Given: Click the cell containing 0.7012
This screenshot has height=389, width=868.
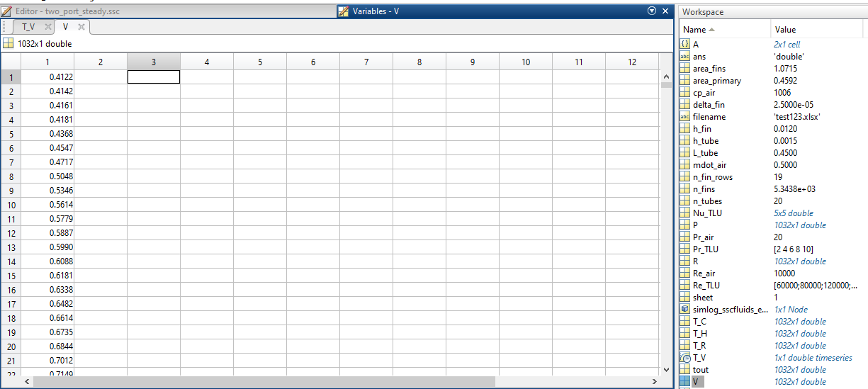Looking at the screenshot, I should pyautogui.click(x=47, y=360).
